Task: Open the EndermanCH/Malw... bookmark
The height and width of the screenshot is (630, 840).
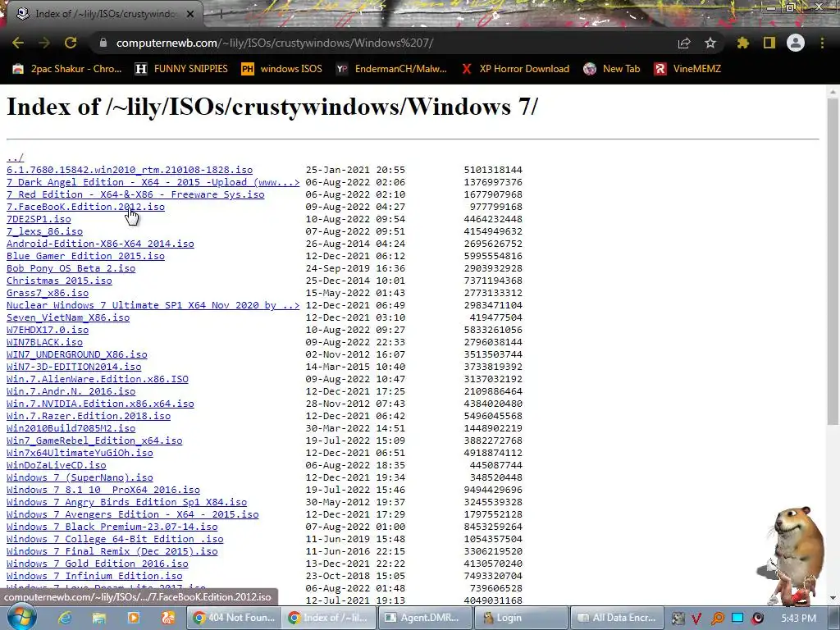Action: [x=391, y=69]
